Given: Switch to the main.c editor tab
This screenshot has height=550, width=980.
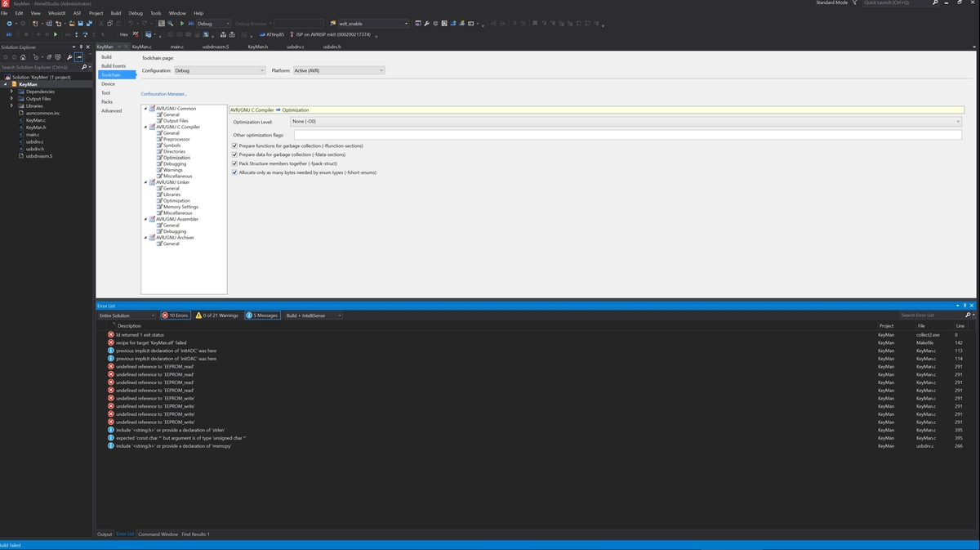Looking at the screenshot, I should point(177,47).
